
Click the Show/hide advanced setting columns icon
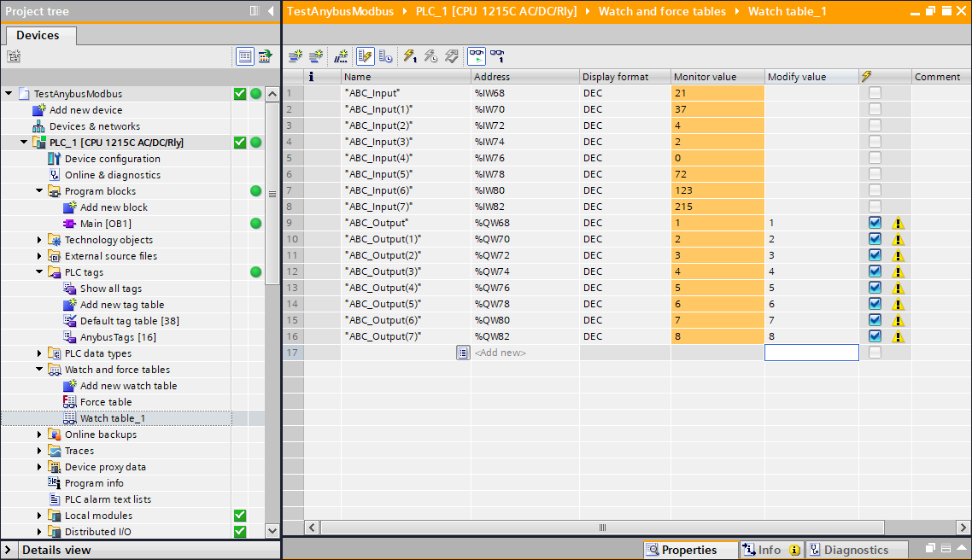[385, 56]
